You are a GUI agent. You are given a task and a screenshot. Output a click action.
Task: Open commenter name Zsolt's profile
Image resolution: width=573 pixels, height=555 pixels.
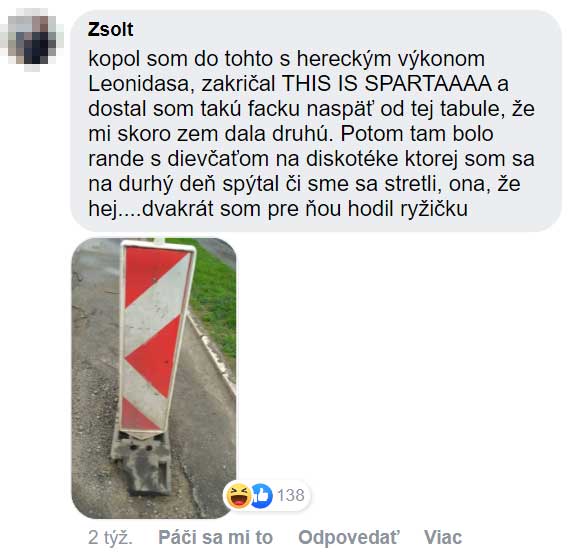pyautogui.click(x=110, y=29)
